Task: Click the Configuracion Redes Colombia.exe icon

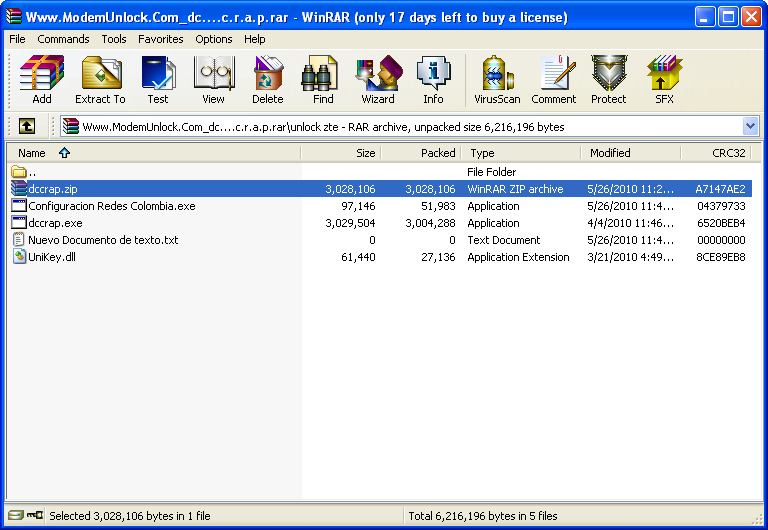Action: coord(19,206)
